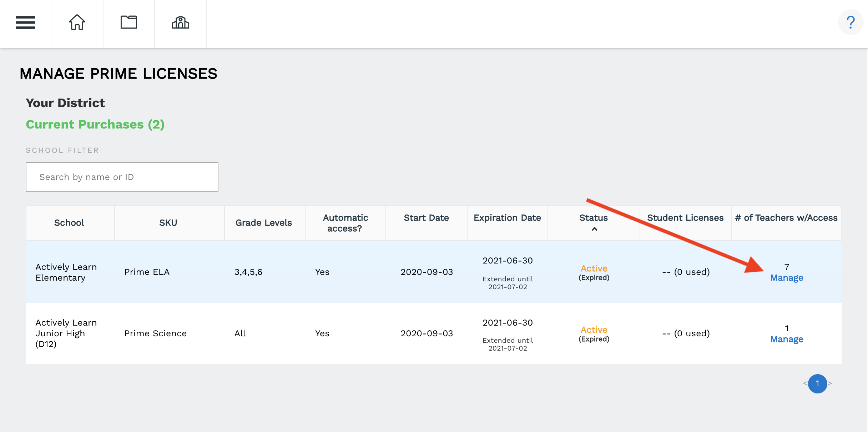
Task: Open the hamburger menu icon
Action: (25, 22)
